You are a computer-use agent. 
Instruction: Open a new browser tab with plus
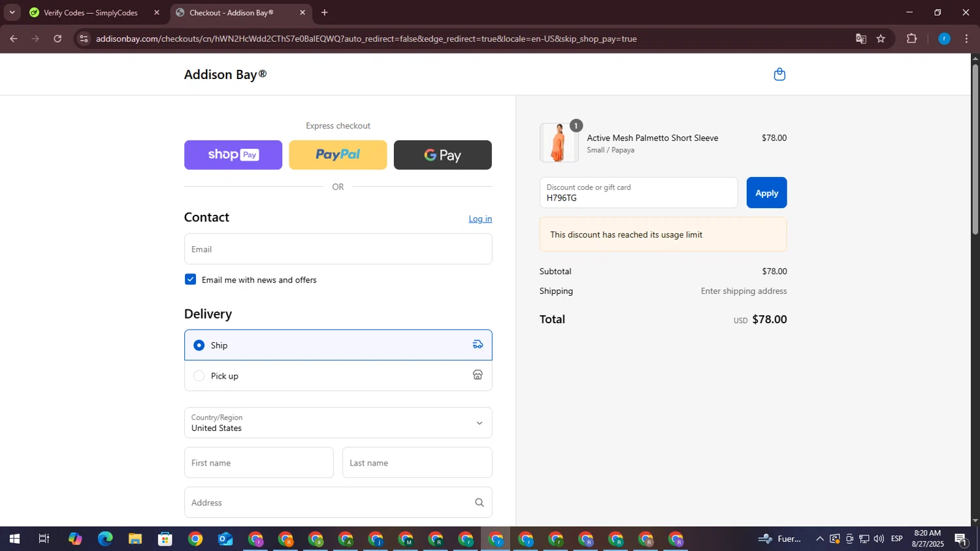[x=325, y=12]
